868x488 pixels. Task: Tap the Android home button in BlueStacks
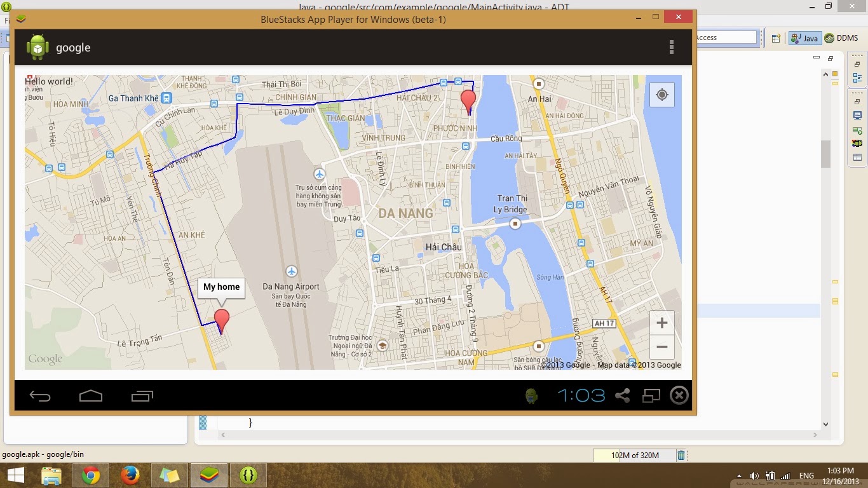pyautogui.click(x=91, y=396)
